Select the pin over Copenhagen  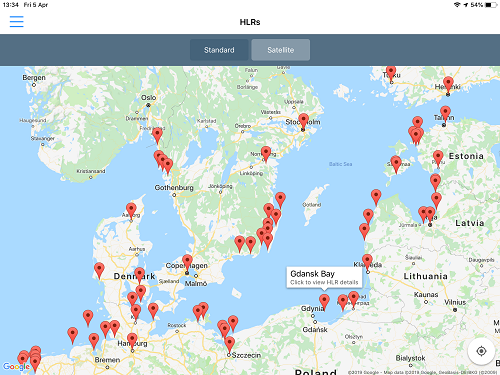187,263
